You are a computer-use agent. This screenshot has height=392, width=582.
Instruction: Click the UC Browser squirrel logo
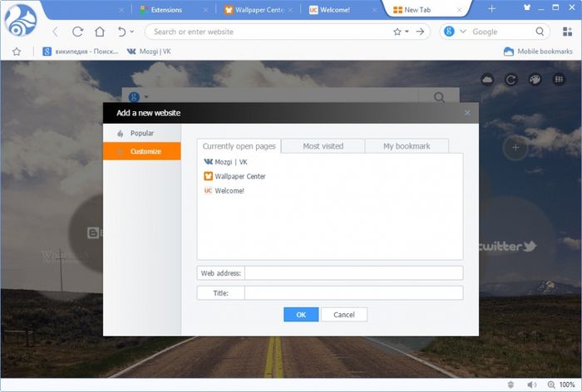click(x=21, y=21)
